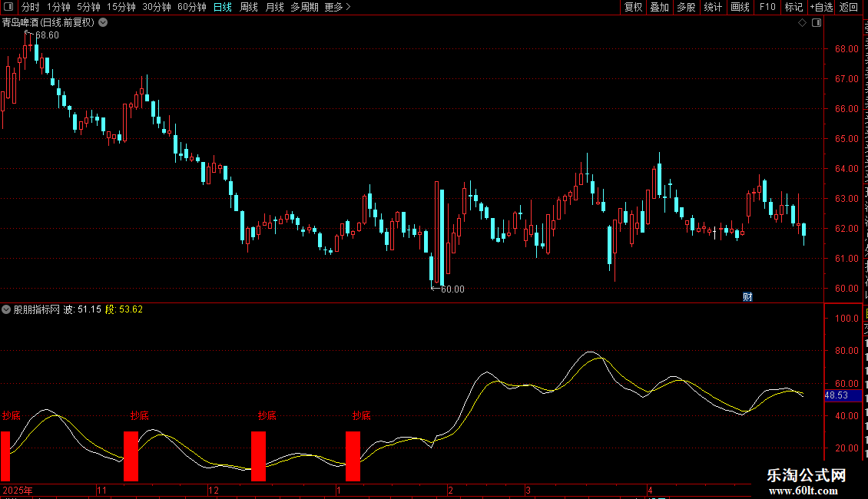Expand dropdown next to 青岛啤酒 title
Viewport: 868px width, 499px height.
point(103,23)
